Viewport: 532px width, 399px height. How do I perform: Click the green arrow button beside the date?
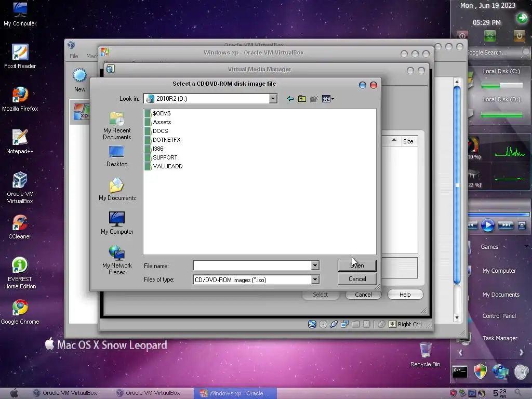tap(522, 18)
